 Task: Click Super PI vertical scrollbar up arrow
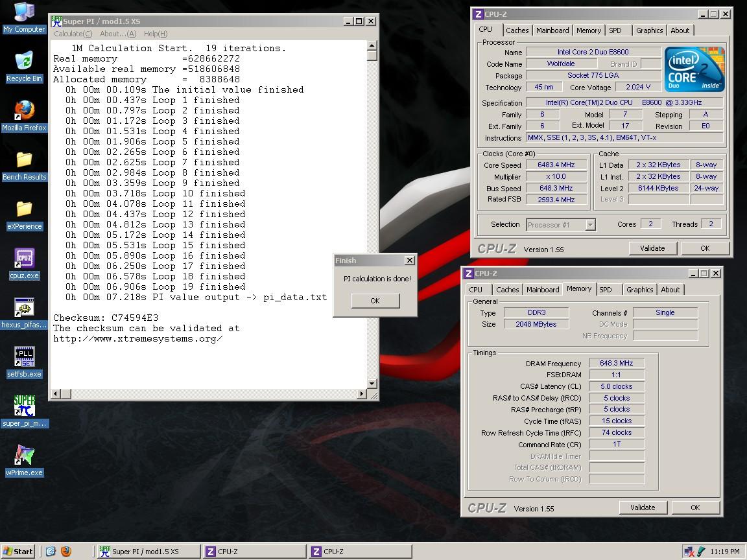372,46
